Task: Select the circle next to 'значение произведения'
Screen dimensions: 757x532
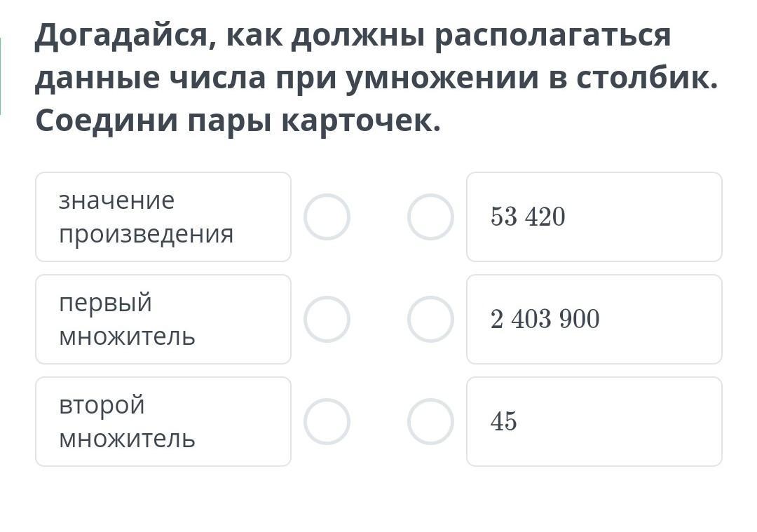Action: click(327, 217)
